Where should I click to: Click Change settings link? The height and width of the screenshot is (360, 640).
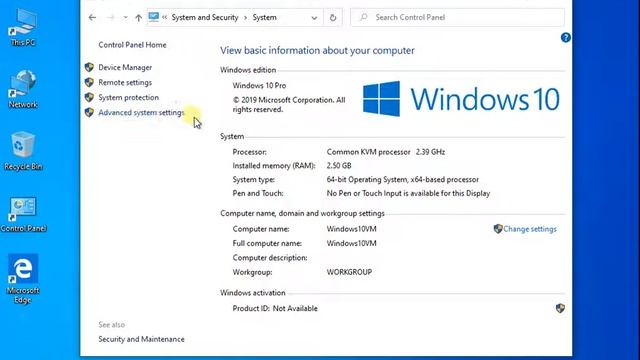pyautogui.click(x=530, y=229)
